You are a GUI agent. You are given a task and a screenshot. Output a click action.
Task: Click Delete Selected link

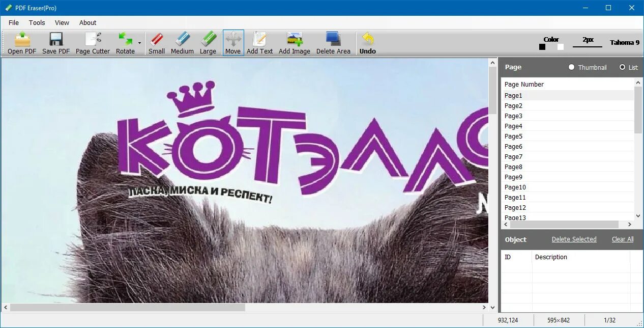coord(574,239)
